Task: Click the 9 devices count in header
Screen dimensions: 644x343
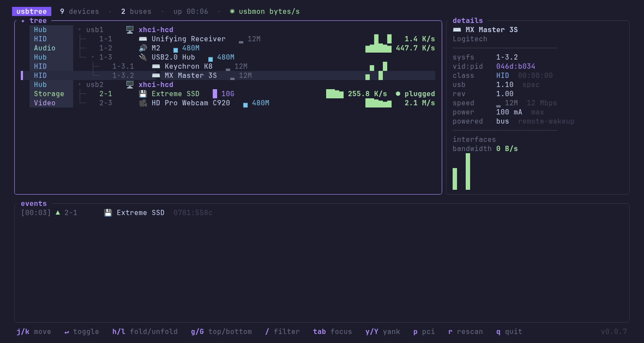Action: click(x=79, y=12)
